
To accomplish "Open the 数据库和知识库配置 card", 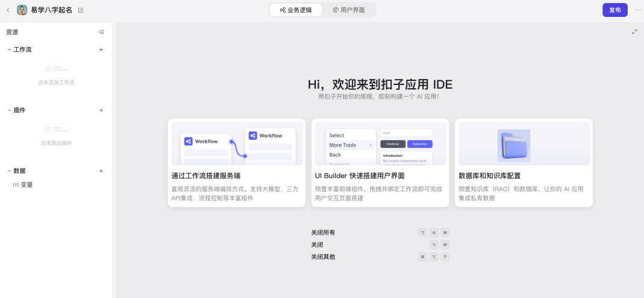I will [x=524, y=163].
